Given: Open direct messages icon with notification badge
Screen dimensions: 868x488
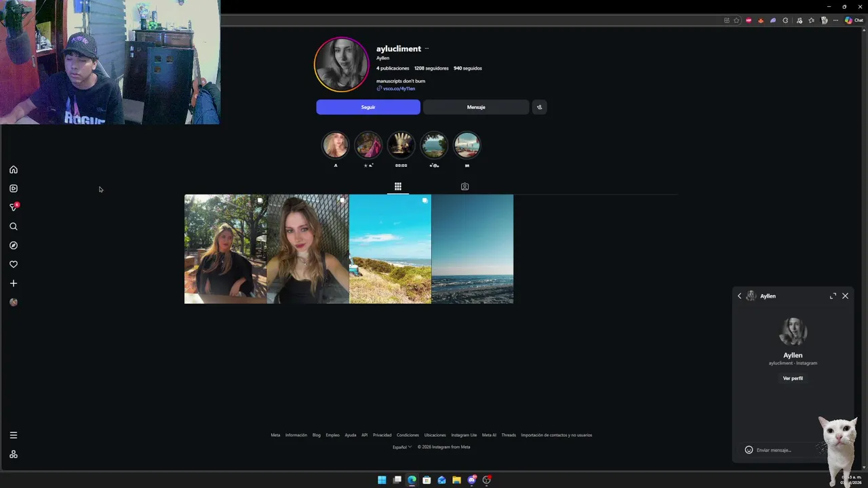Looking at the screenshot, I should (14, 207).
